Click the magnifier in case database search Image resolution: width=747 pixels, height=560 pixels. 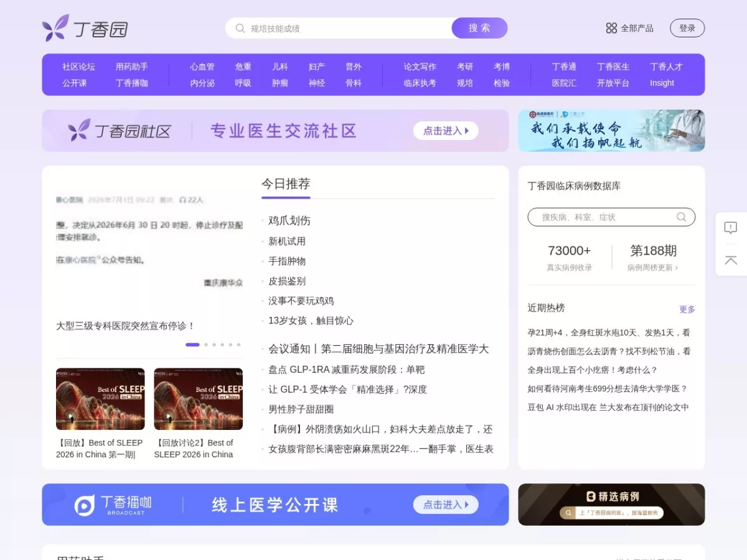pyautogui.click(x=682, y=217)
